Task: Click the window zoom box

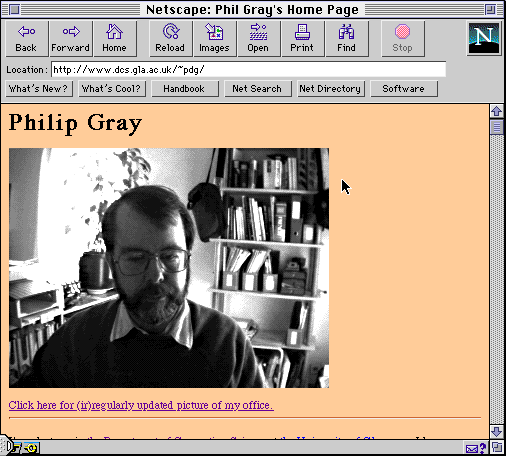Action: [490, 9]
